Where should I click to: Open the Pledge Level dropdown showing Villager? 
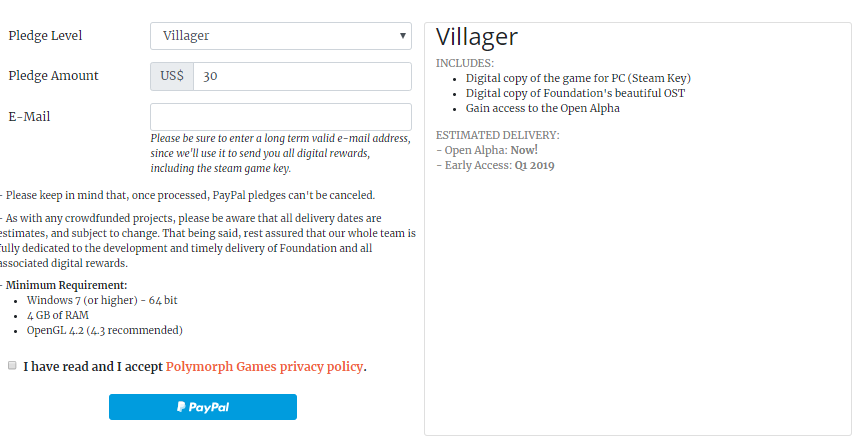click(280, 36)
